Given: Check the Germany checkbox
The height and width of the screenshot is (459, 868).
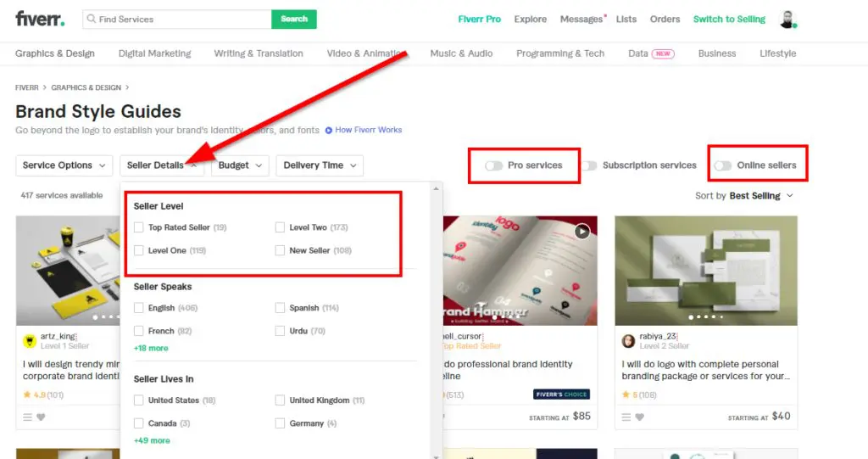Looking at the screenshot, I should 280,423.
